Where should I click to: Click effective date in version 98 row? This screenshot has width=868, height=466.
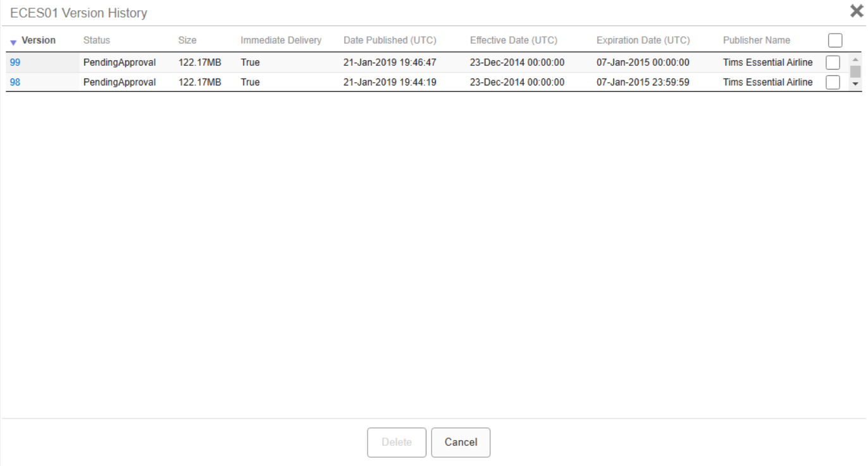pos(518,82)
